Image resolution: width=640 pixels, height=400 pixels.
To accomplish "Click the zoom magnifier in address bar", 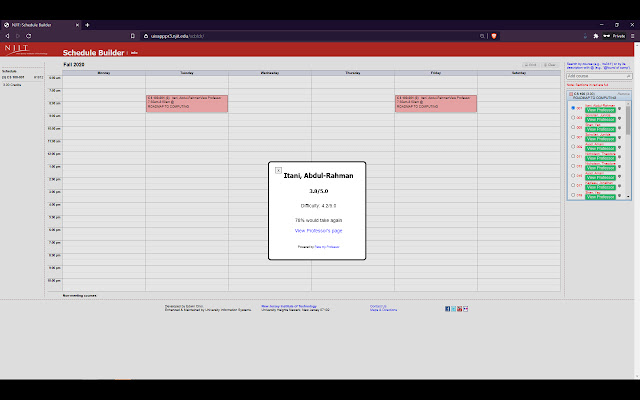I will tap(482, 36).
